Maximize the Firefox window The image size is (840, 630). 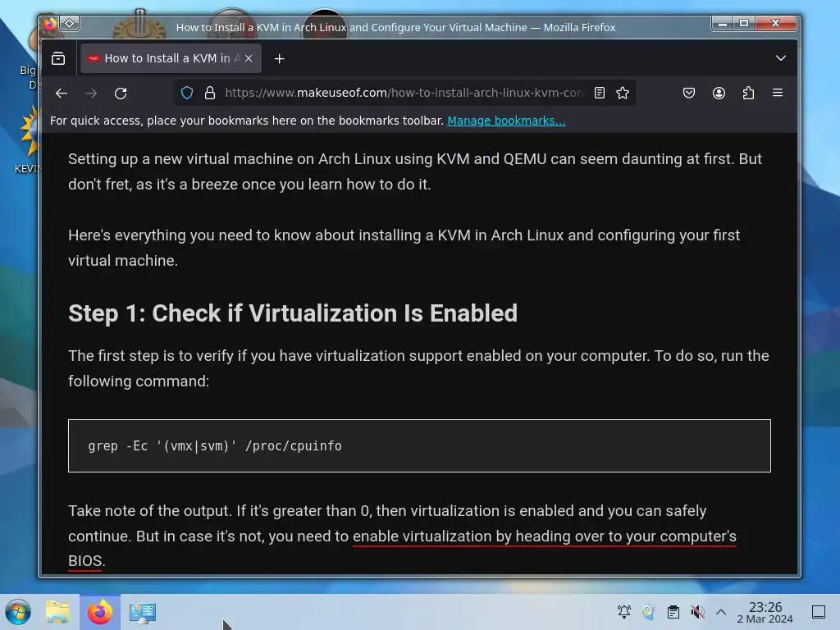(x=743, y=24)
